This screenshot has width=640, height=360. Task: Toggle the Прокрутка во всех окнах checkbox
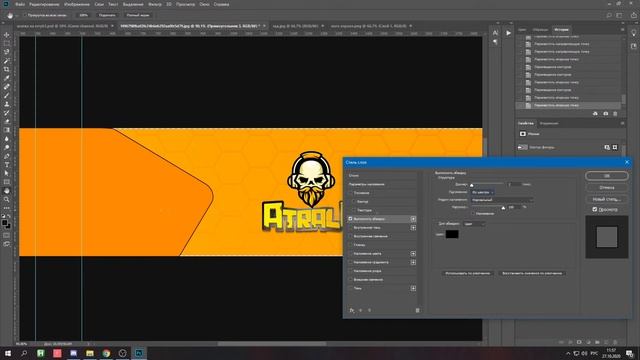point(25,15)
